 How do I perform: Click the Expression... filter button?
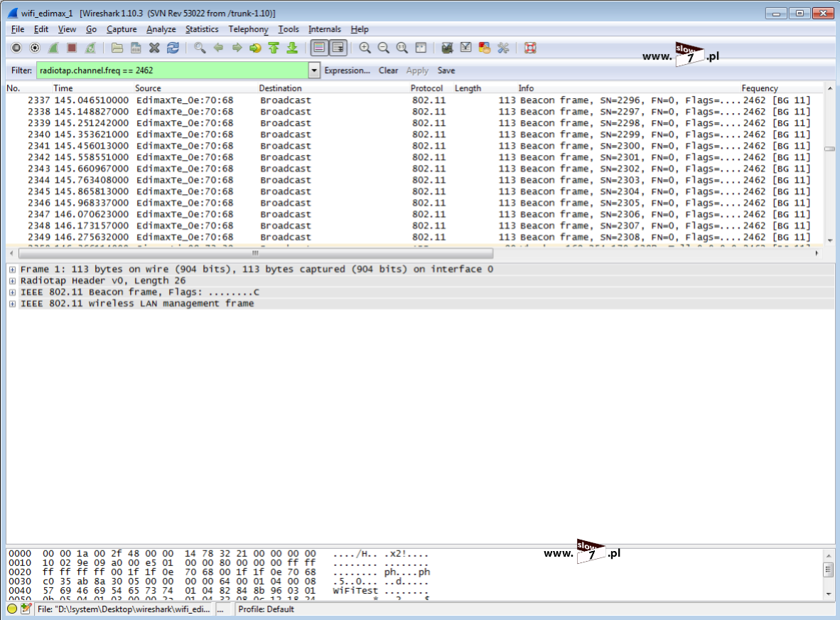[x=347, y=70]
